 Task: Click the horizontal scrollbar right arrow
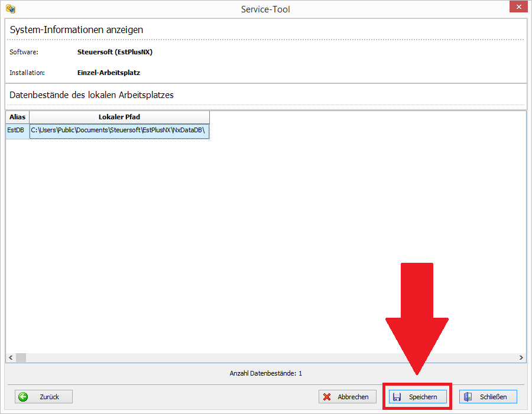(521, 357)
